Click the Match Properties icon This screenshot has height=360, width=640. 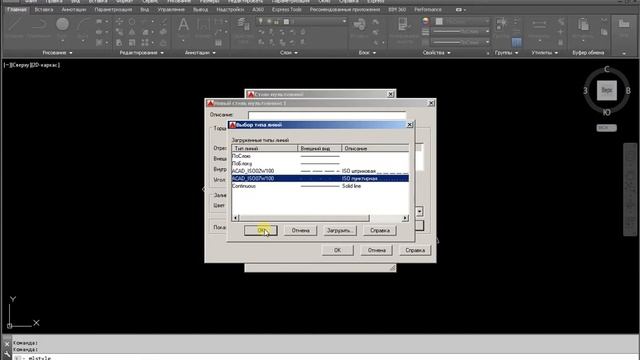click(403, 25)
